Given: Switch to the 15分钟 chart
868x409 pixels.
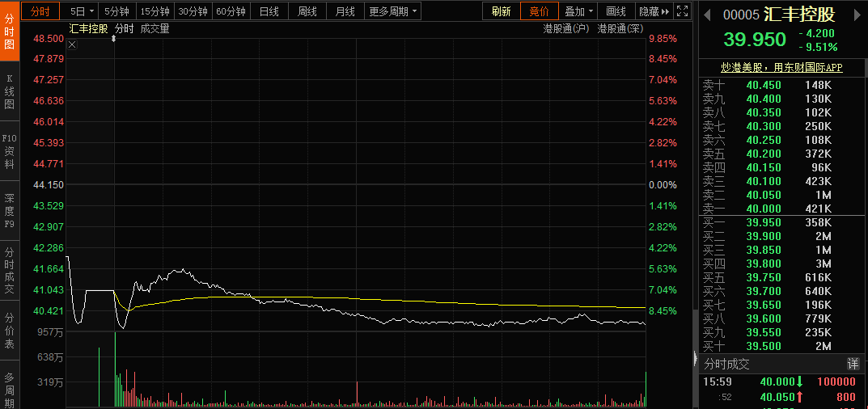Looking at the screenshot, I should [155, 11].
